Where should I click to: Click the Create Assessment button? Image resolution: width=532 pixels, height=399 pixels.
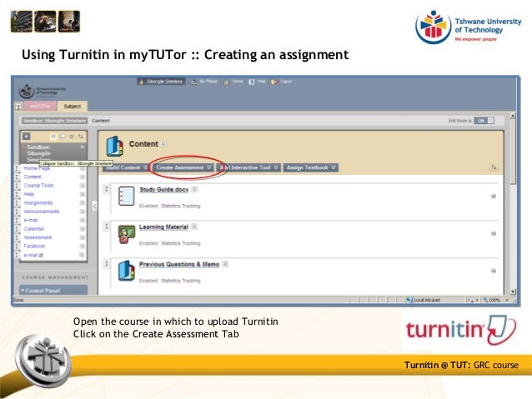pyautogui.click(x=183, y=167)
